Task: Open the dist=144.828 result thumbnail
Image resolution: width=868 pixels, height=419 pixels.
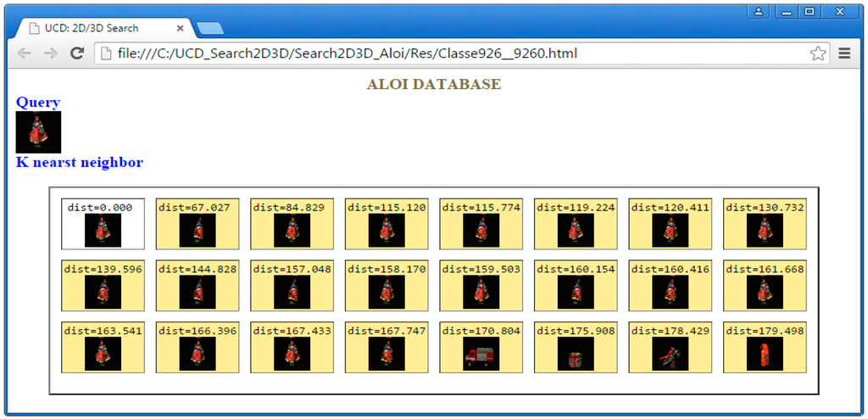Action: pos(198,292)
